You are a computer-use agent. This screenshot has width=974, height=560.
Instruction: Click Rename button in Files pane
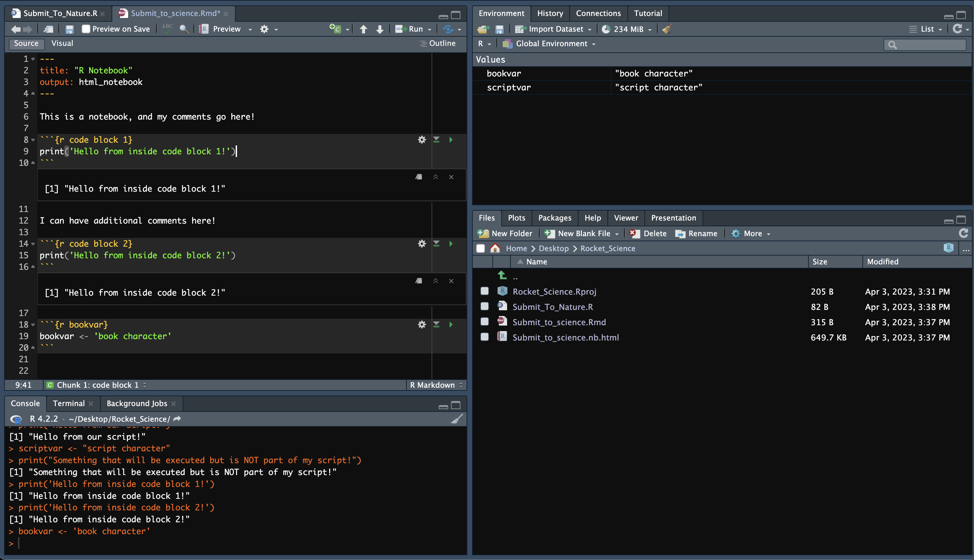[696, 233]
